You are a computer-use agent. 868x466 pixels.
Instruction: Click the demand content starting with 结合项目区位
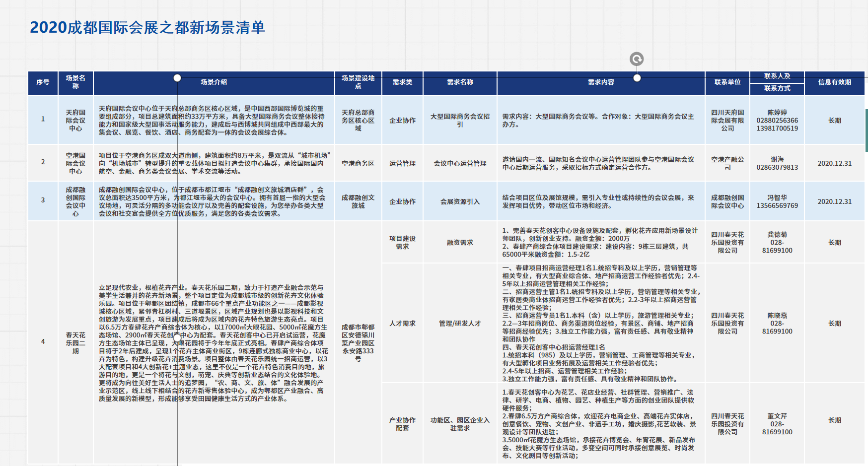[x=601, y=201]
